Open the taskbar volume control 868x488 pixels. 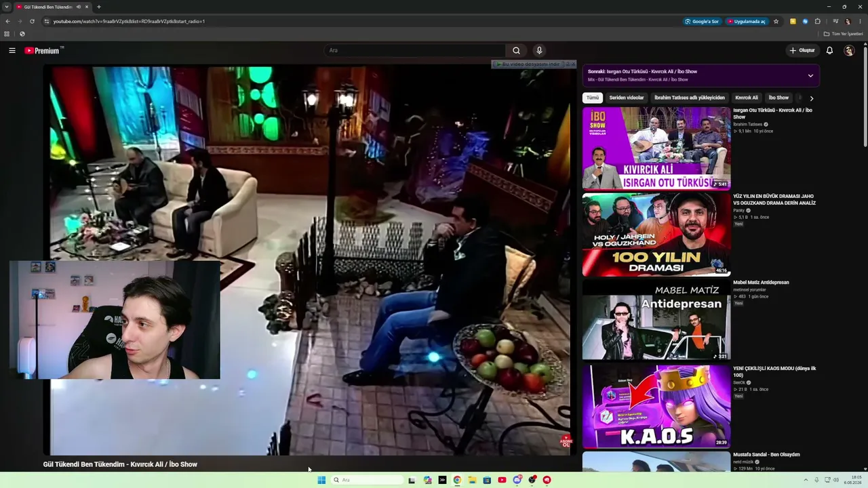coord(836,480)
